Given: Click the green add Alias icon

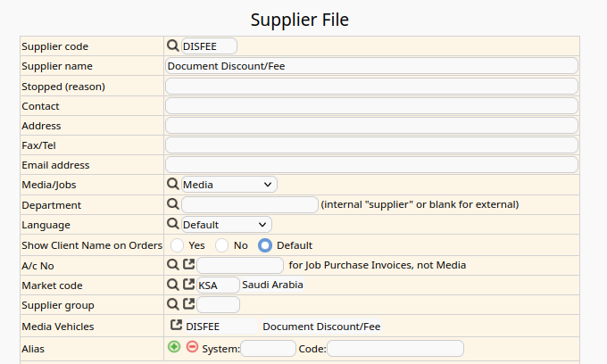Looking at the screenshot, I should [x=174, y=347].
